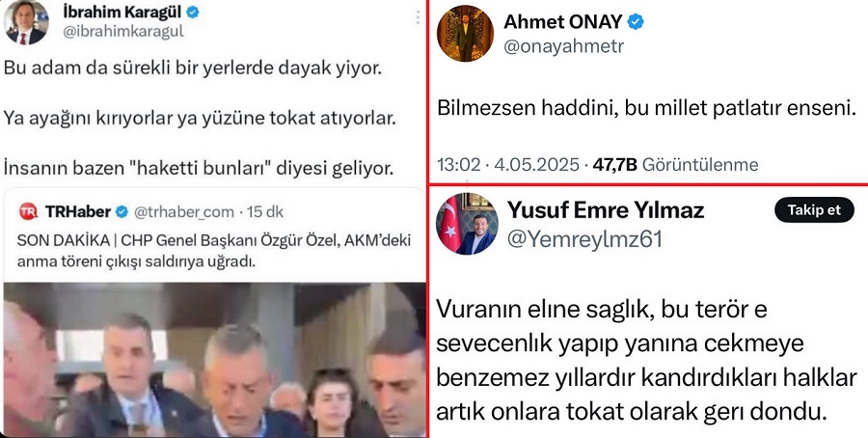Open the three-dot menu on Karagül's tweet
This screenshot has height=438, width=868.
418,17
